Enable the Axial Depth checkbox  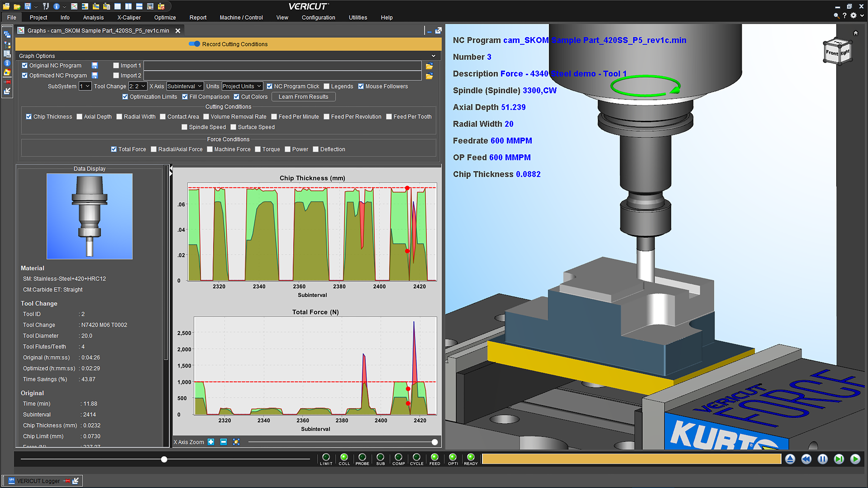pos(79,117)
